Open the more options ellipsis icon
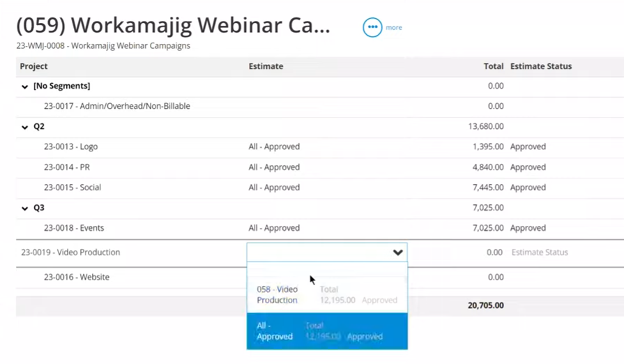 372,27
